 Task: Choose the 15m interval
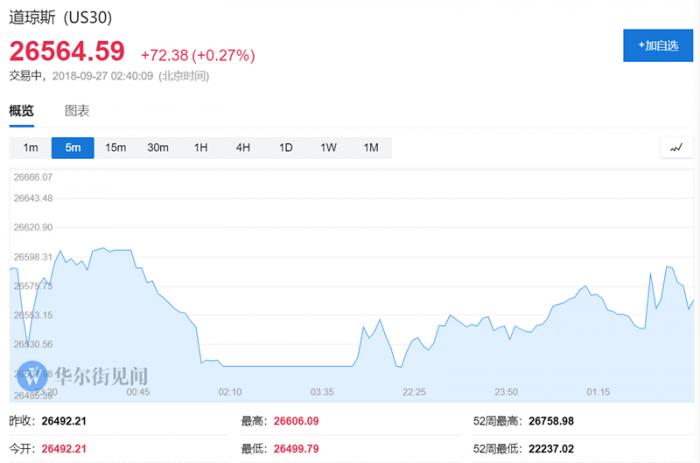tap(115, 148)
